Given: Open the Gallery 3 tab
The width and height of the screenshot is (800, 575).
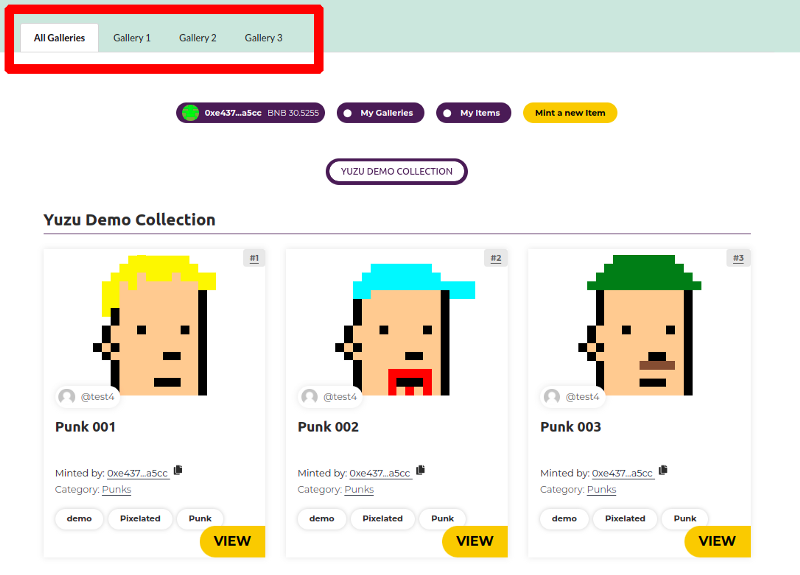Looking at the screenshot, I should 263,38.
